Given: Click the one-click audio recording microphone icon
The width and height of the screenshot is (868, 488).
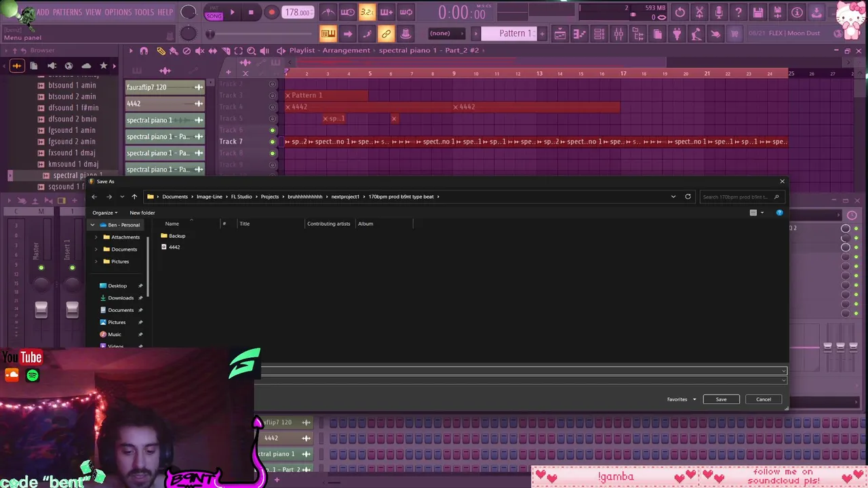Looking at the screenshot, I should click(719, 12).
